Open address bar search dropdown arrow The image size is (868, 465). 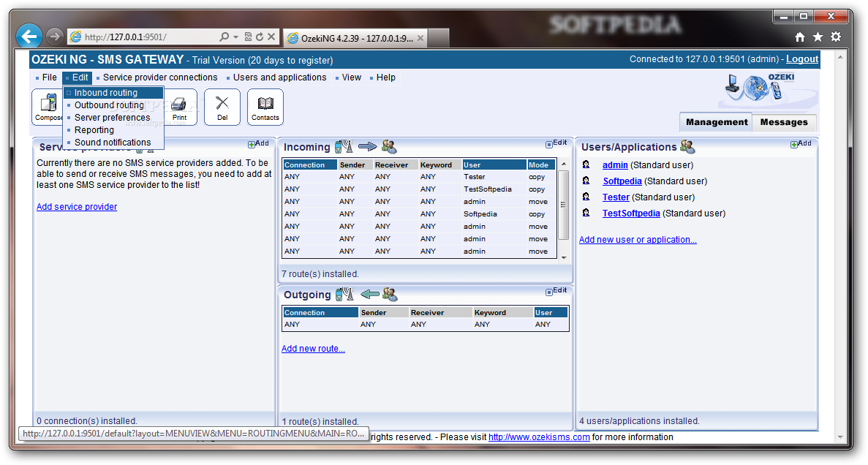click(235, 37)
